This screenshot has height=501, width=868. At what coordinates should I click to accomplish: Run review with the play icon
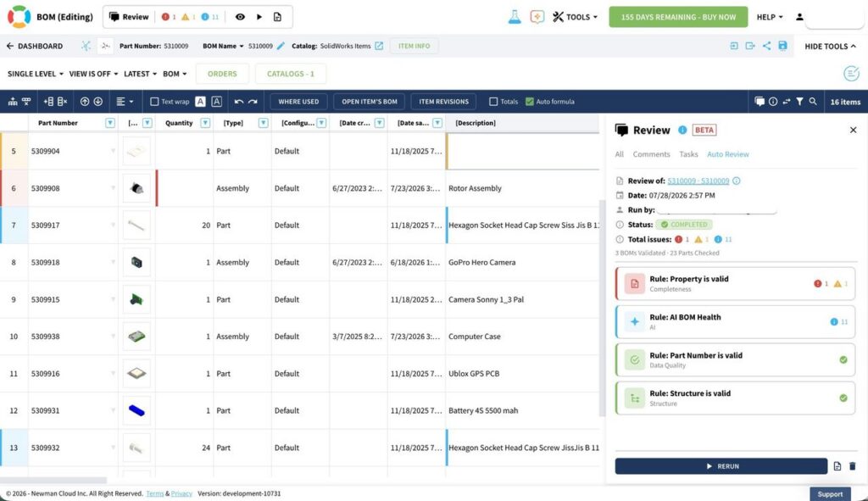259,17
